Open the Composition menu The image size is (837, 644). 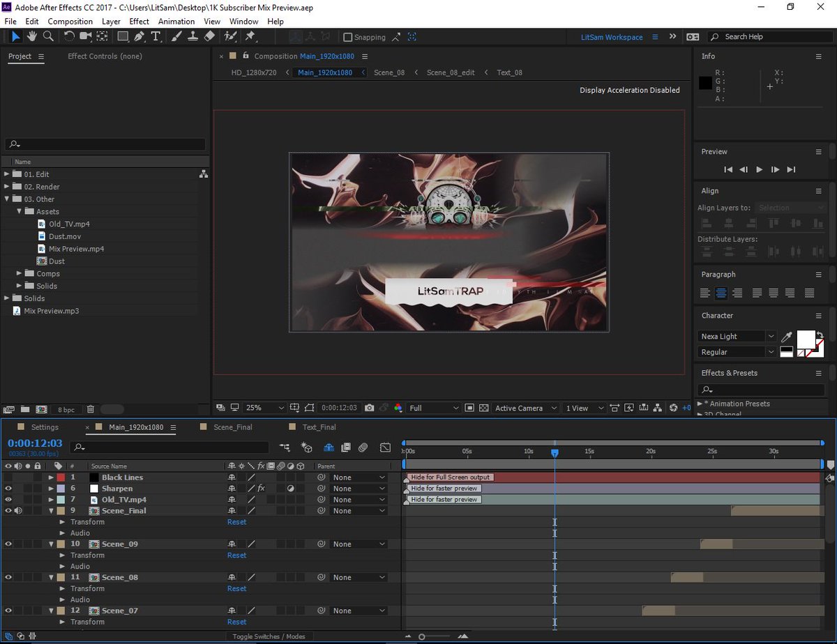click(x=70, y=21)
